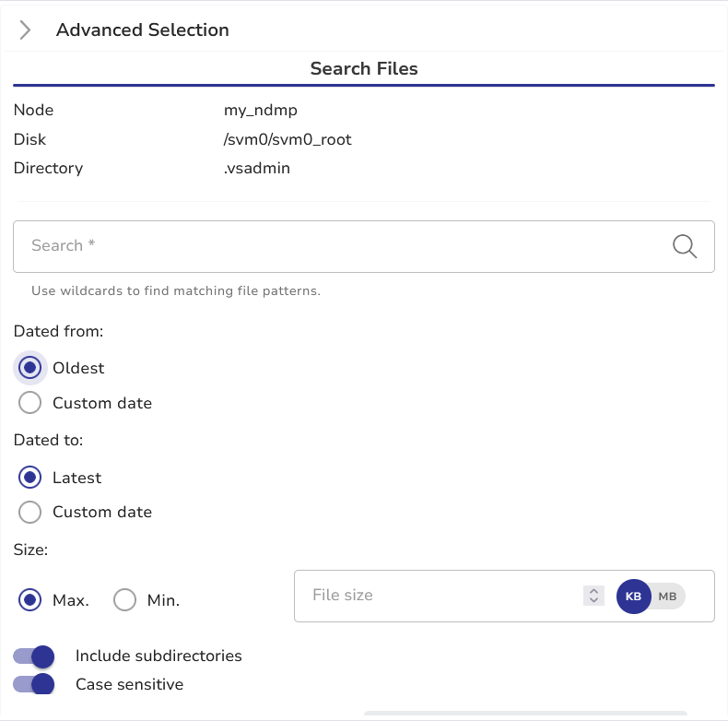Turn off the Case sensitive switch
Screen dimensions: 728x721
pos(34,685)
